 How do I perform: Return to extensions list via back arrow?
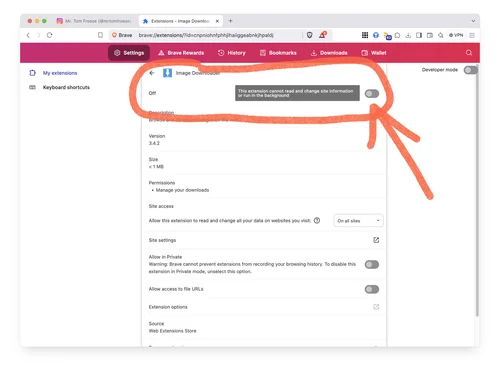152,73
